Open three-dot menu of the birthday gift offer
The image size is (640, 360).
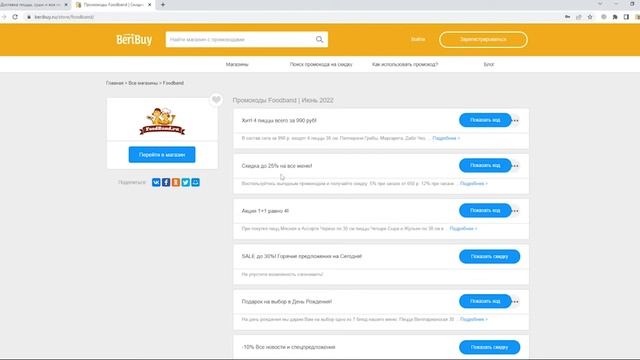click(516, 302)
